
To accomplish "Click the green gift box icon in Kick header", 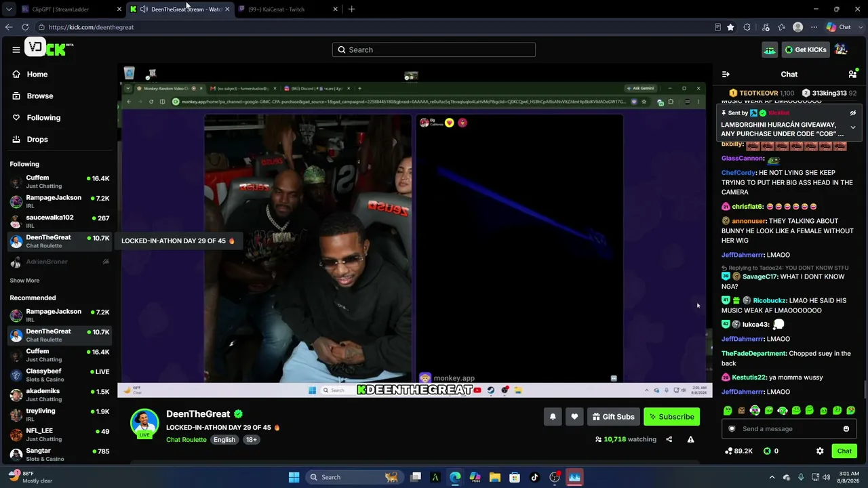I will [x=769, y=49].
